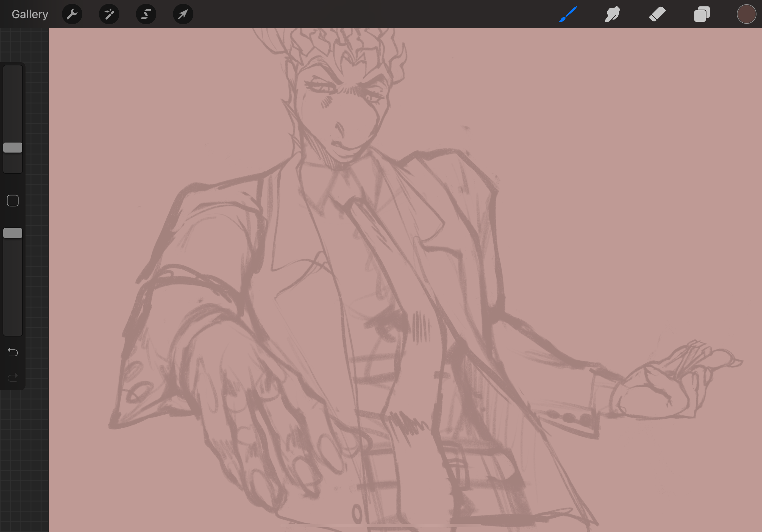Open the active color swatch
This screenshot has height=532, width=762.
pos(746,14)
